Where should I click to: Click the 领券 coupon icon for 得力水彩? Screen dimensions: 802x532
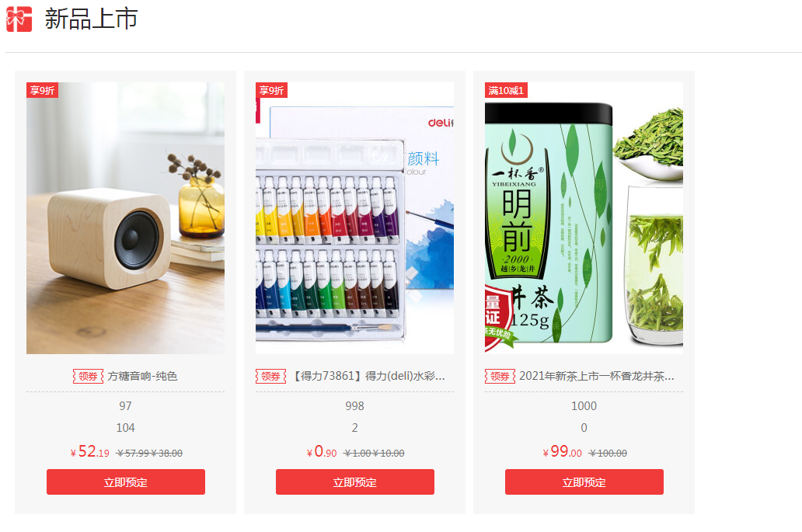270,376
